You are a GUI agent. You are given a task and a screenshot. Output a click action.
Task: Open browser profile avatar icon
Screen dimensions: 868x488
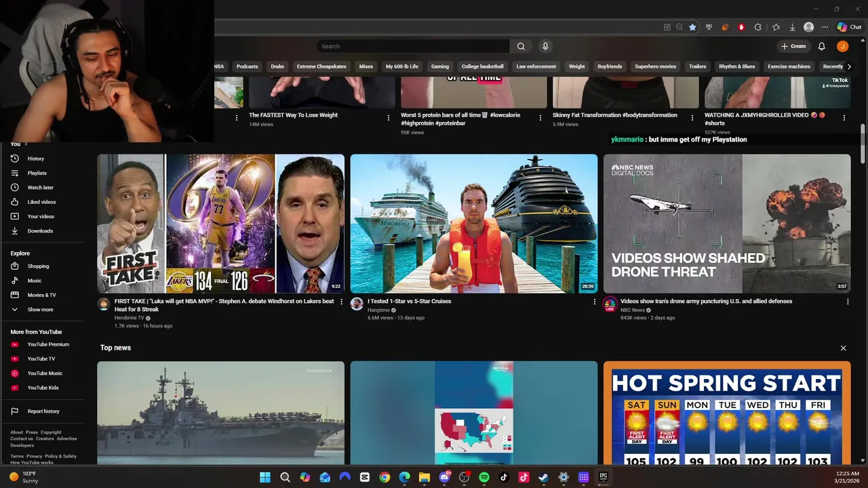click(x=808, y=27)
